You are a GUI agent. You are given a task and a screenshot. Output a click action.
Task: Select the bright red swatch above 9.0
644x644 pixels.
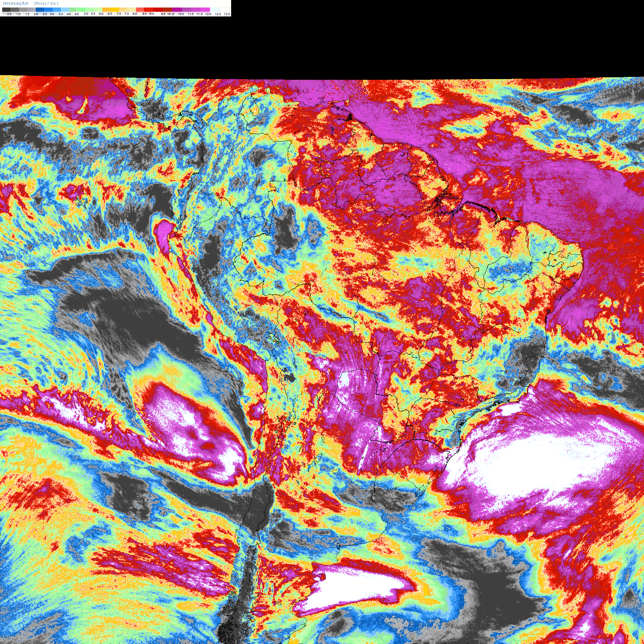148,10
